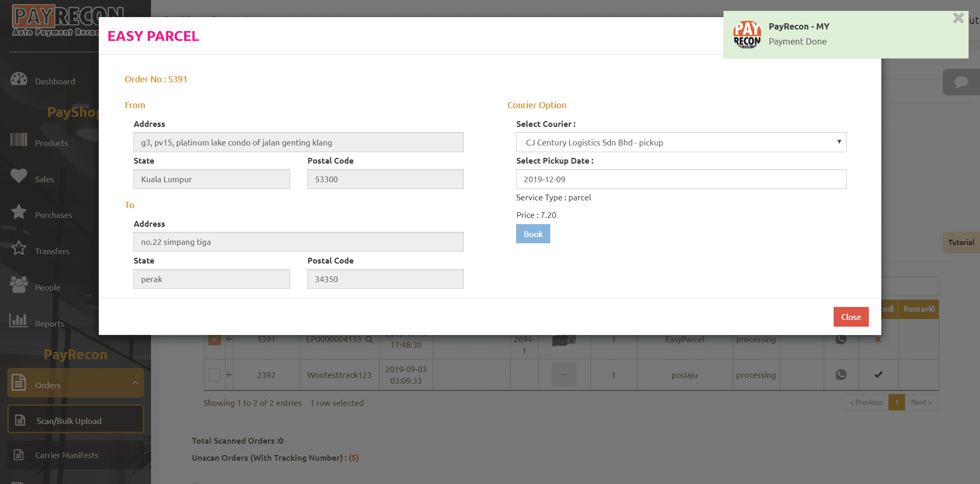Click the From State field Kuala Lumpur
This screenshot has height=484, width=980.
[x=212, y=179]
